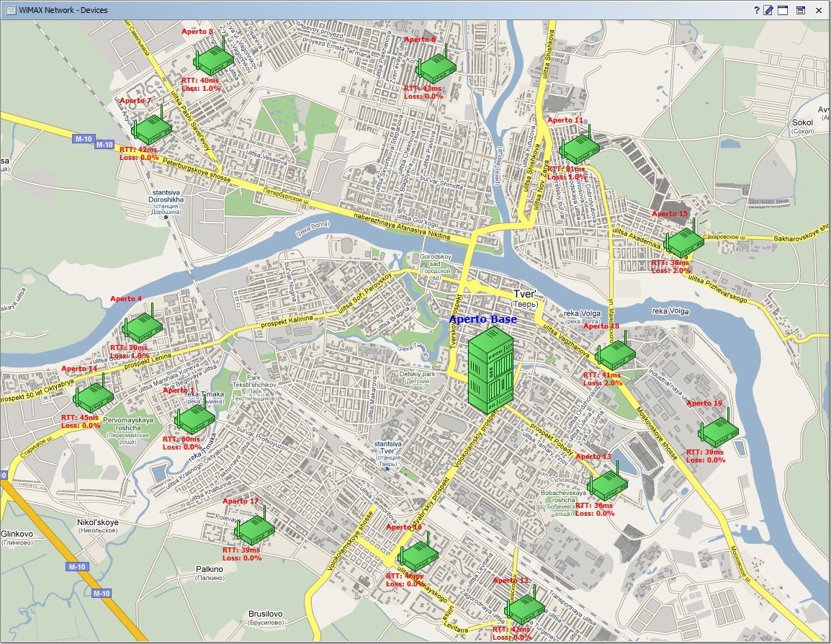Click 'RTT: 60ms' under Aperto 1

pos(181,439)
